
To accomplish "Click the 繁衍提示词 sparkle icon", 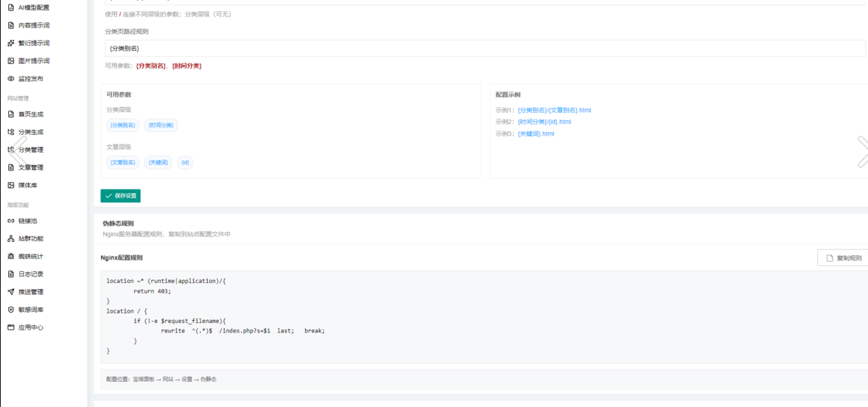I will point(11,44).
